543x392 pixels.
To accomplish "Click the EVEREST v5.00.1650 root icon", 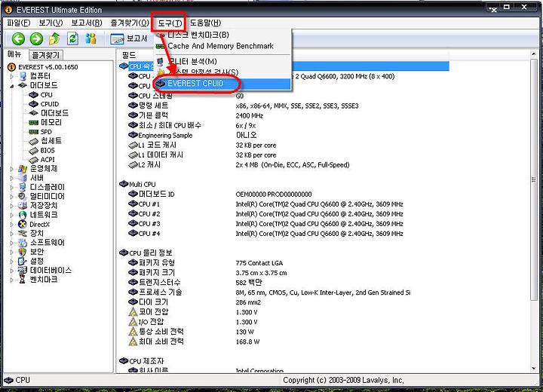I will [x=11, y=67].
